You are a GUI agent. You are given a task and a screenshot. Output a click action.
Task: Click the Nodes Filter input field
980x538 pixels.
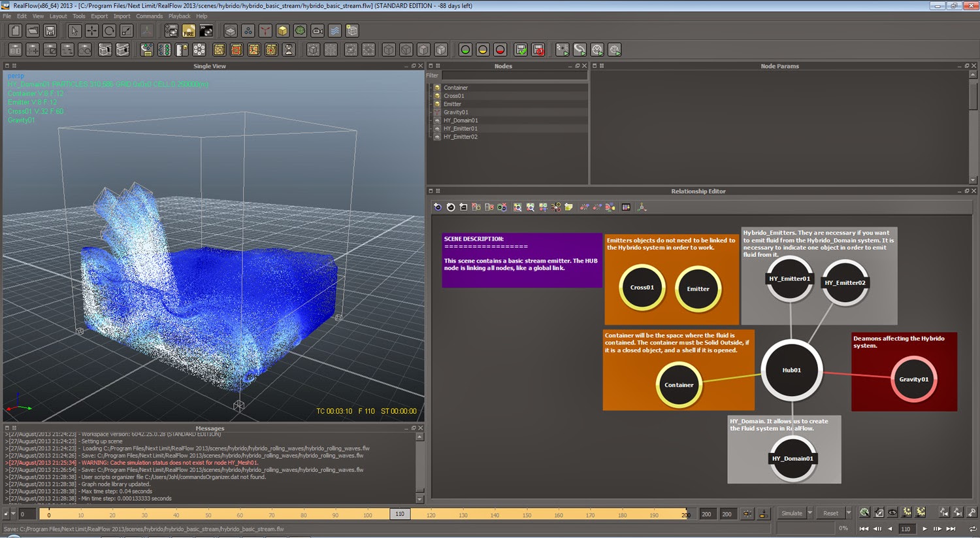(514, 75)
